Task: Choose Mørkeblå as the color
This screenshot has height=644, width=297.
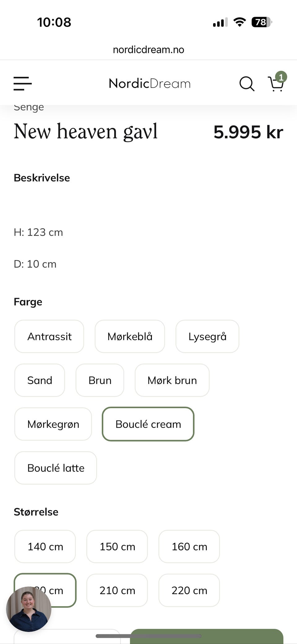Action: tap(130, 336)
